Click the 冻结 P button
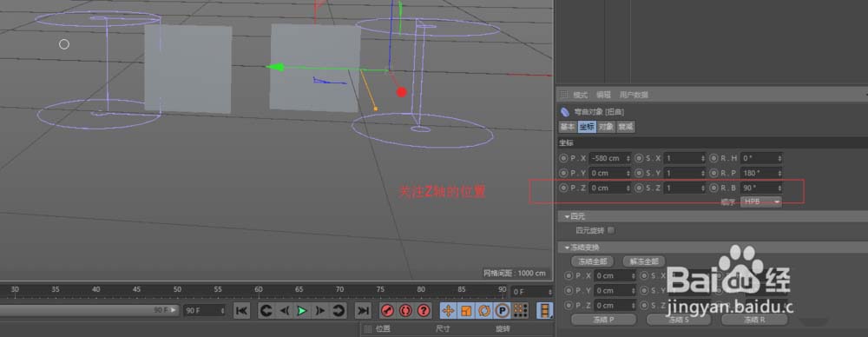The image size is (868, 337). click(x=604, y=320)
